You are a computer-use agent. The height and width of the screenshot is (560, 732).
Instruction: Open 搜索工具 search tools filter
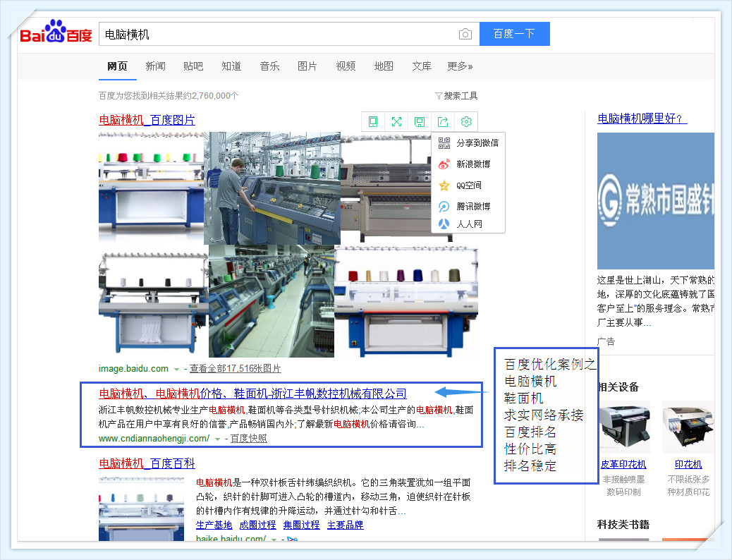pyautogui.click(x=456, y=96)
